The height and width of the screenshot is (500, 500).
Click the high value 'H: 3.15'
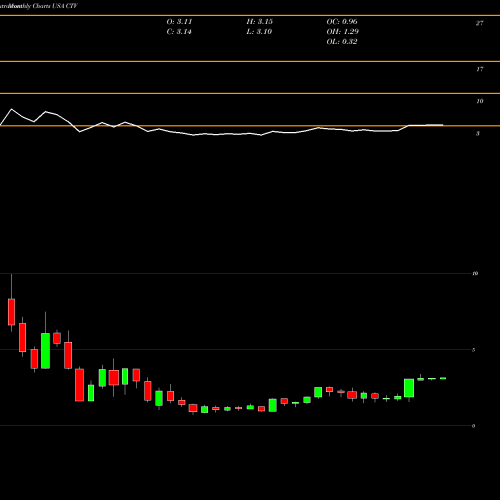point(260,22)
